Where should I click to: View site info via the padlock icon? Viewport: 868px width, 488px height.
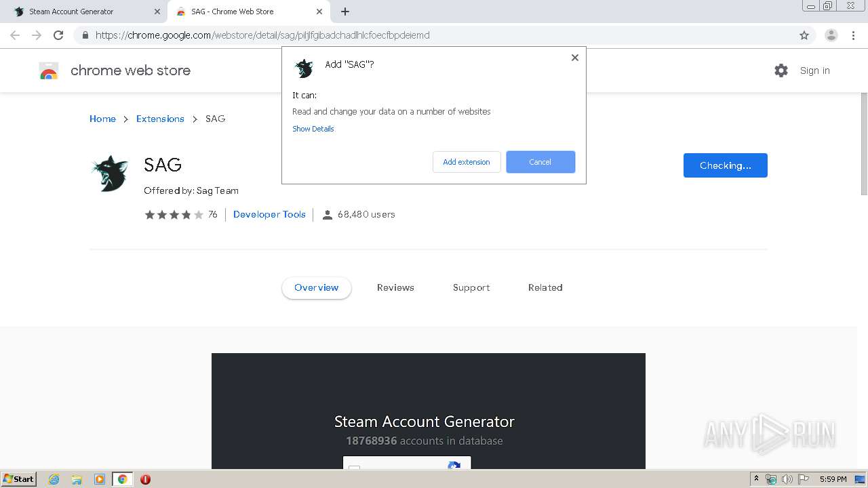pyautogui.click(x=85, y=35)
